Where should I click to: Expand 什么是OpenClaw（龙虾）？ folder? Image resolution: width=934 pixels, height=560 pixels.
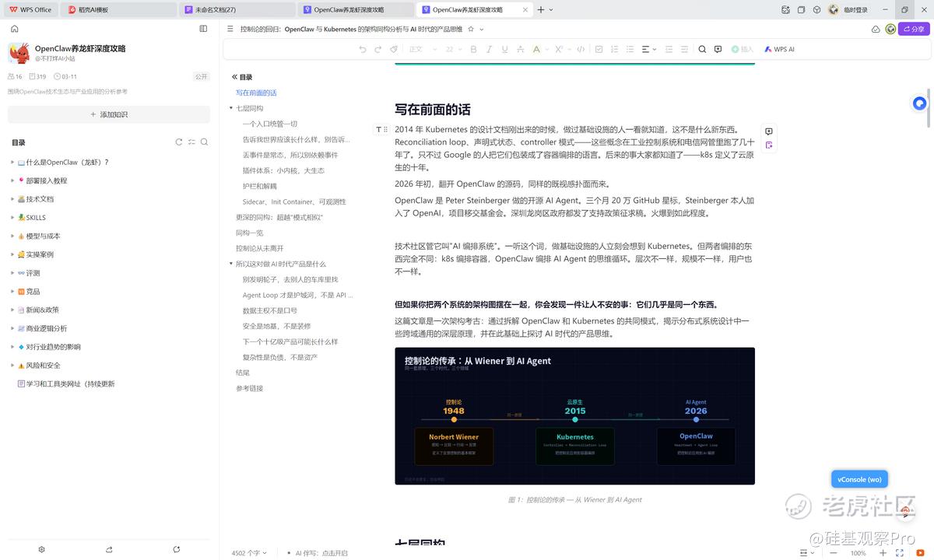[x=12, y=163]
